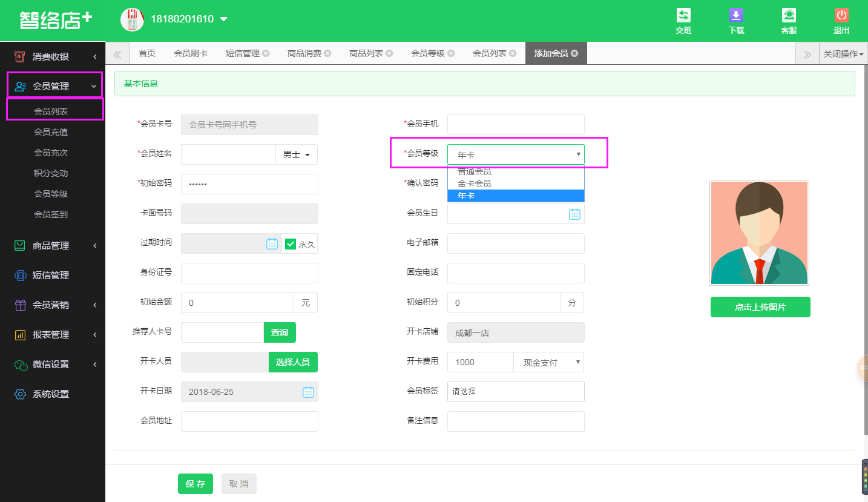868x502 pixels.
Task: Expand the 现金支付 payment method dropdown
Action: coord(548,362)
